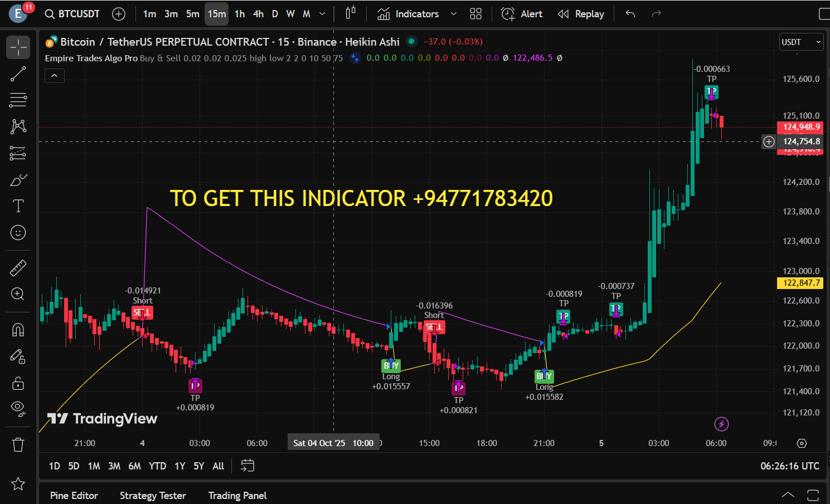The image size is (830, 504).
Task: Select the crosshair cursor tool
Action: pos(18,47)
